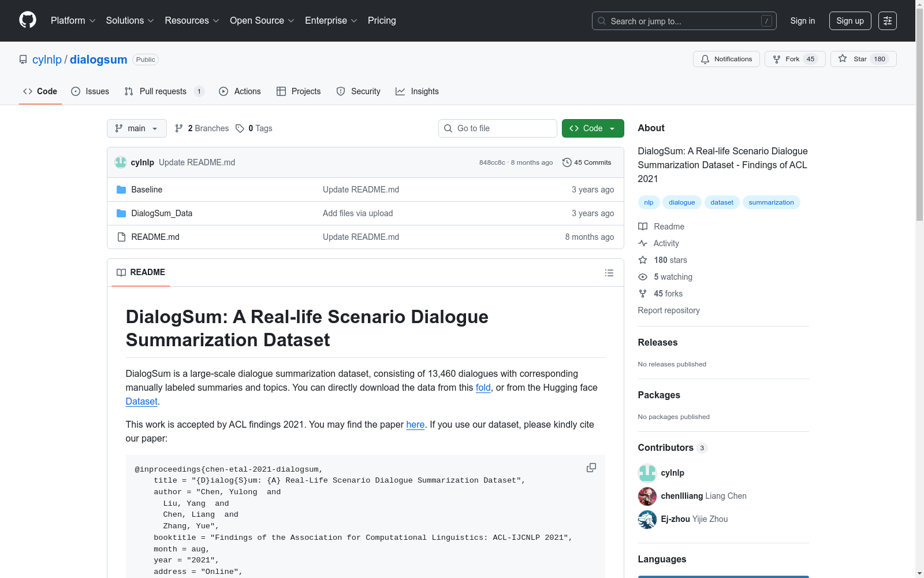Open the dialogsum repository link

pos(99,60)
